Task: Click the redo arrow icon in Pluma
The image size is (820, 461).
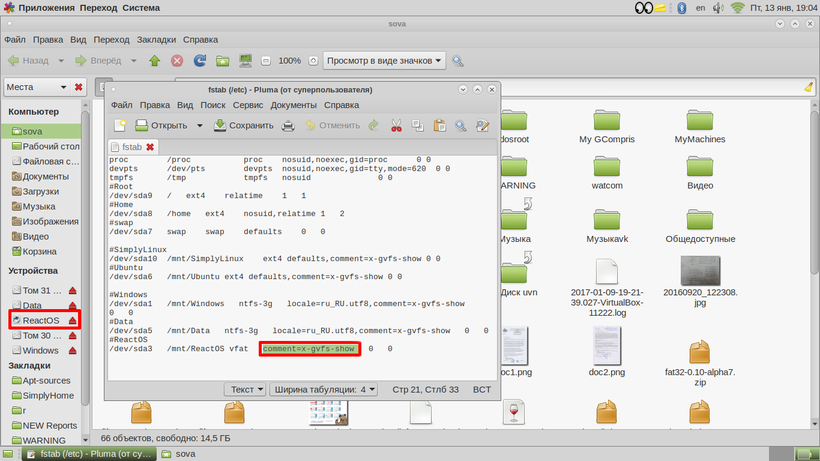Action: (x=373, y=125)
